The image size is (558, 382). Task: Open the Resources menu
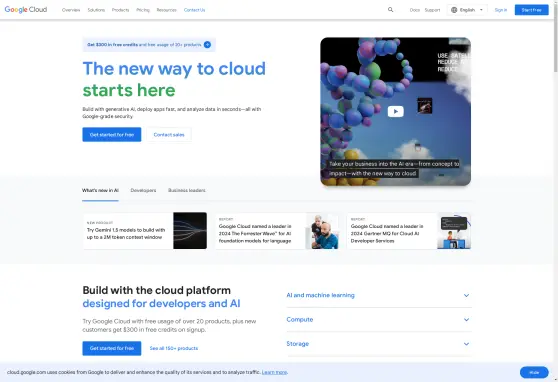coord(167,10)
